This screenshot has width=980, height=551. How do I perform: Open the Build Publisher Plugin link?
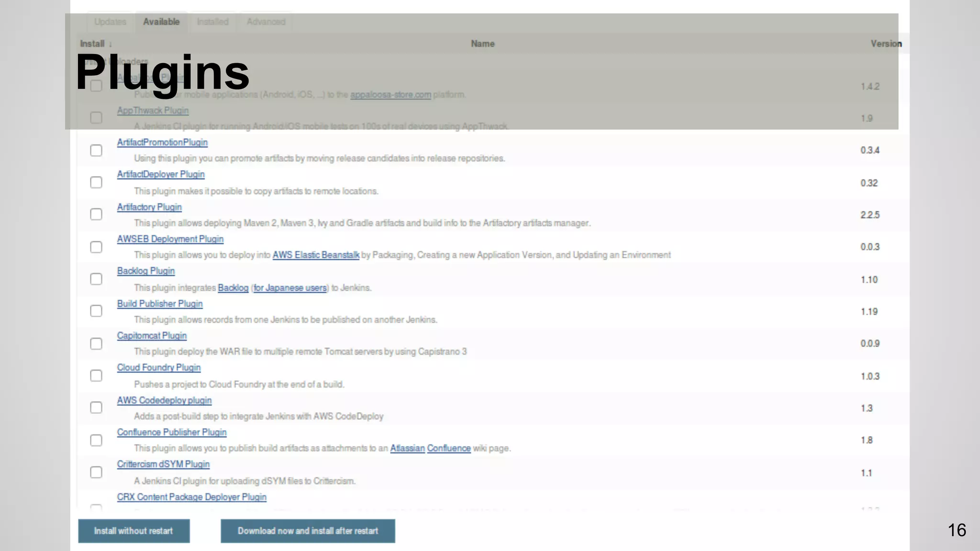point(160,304)
